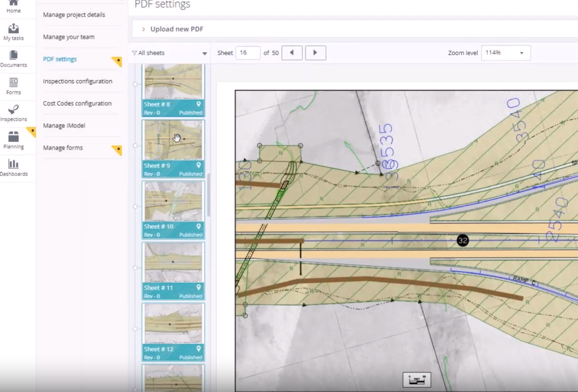Open Inspections wrench icon
Image resolution: width=578 pixels, height=392 pixels.
[13, 109]
